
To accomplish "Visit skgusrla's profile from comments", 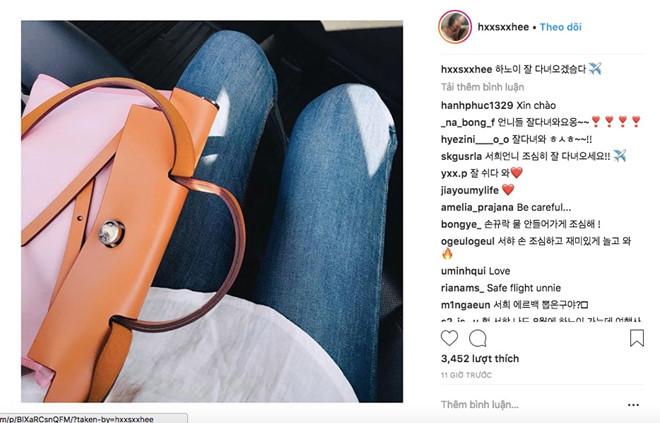I will pyautogui.click(x=461, y=156).
